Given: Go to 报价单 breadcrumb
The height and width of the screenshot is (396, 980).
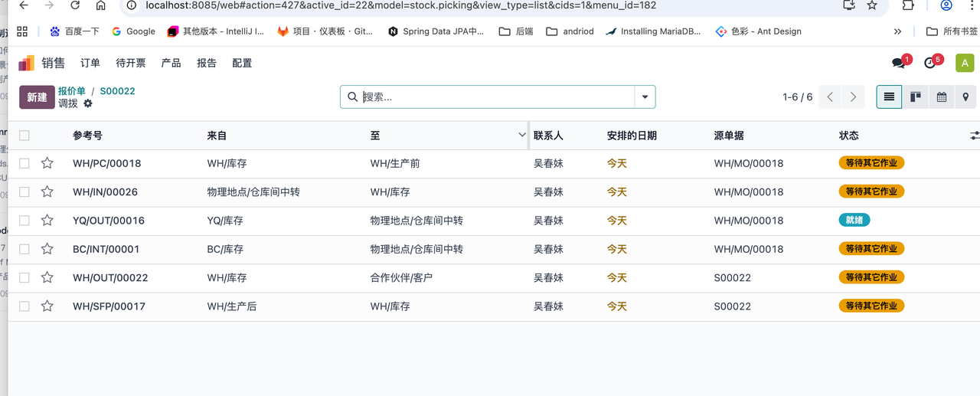Looking at the screenshot, I should click(x=72, y=91).
